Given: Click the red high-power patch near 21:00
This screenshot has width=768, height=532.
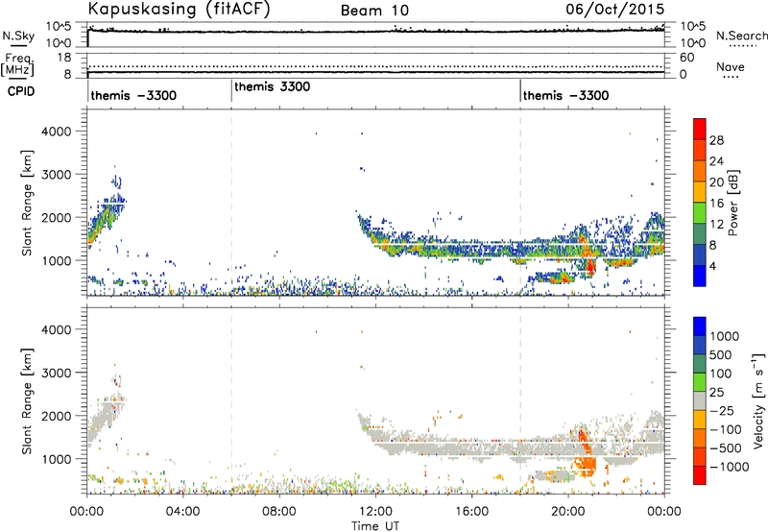Looking at the screenshot, I should (590, 267).
